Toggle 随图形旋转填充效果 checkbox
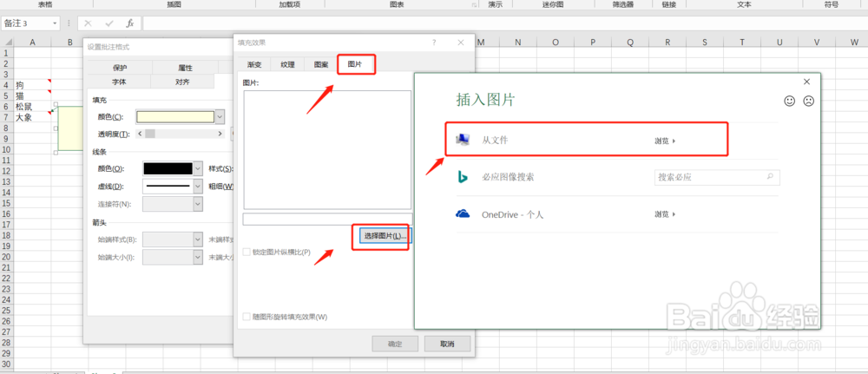Viewport: 868px width, 374px height. (247, 317)
